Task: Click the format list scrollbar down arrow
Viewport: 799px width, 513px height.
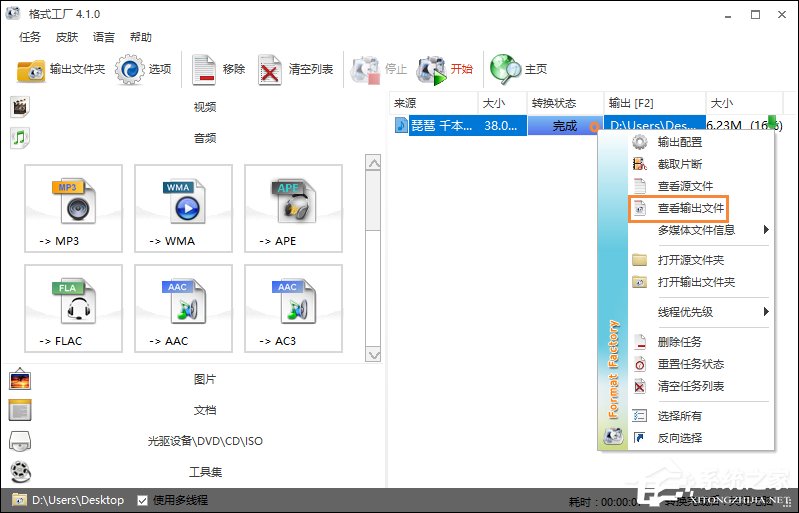Action: [374, 354]
